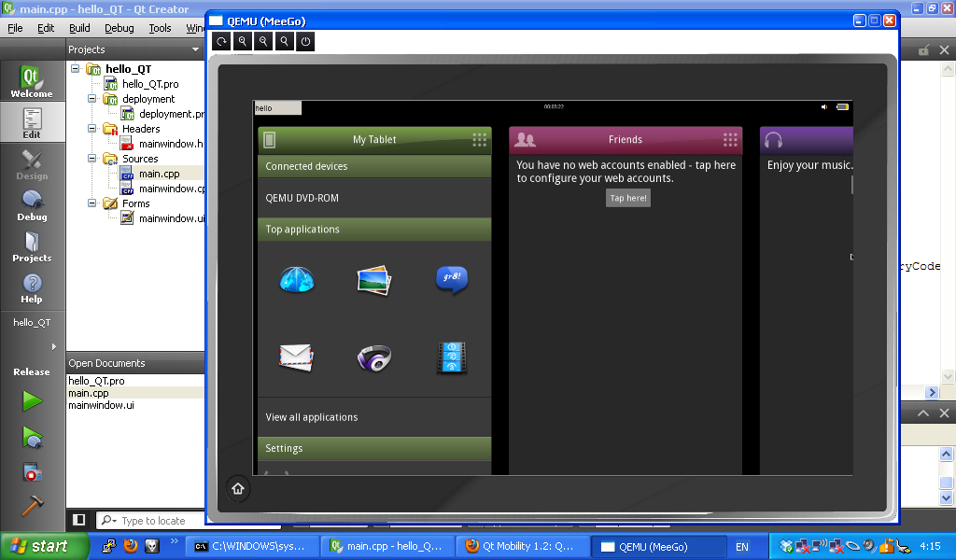Open Help mode in Qt Creator sidebar

(32, 288)
